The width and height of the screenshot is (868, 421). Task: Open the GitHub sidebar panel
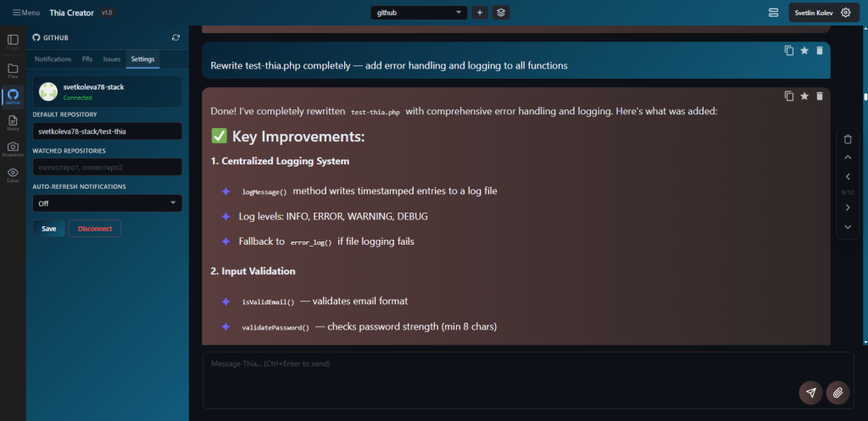pos(13,97)
